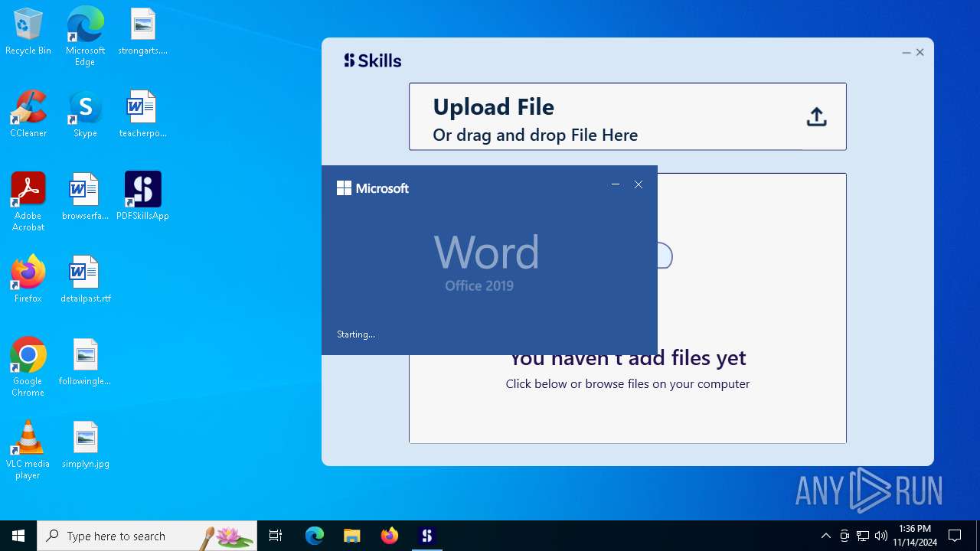Open Edge from the taskbar
The image size is (980, 551).
pyautogui.click(x=315, y=536)
